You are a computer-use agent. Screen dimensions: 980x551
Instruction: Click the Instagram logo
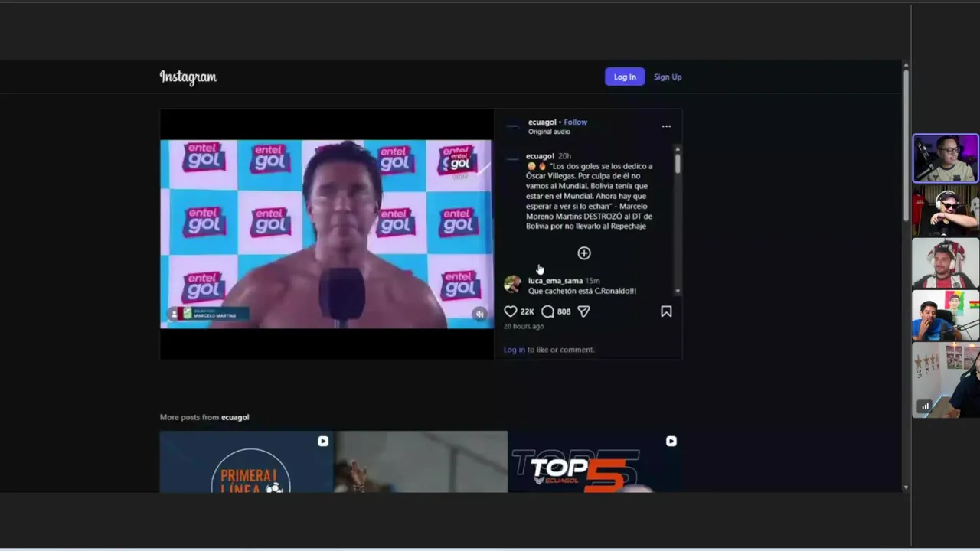[x=188, y=77]
